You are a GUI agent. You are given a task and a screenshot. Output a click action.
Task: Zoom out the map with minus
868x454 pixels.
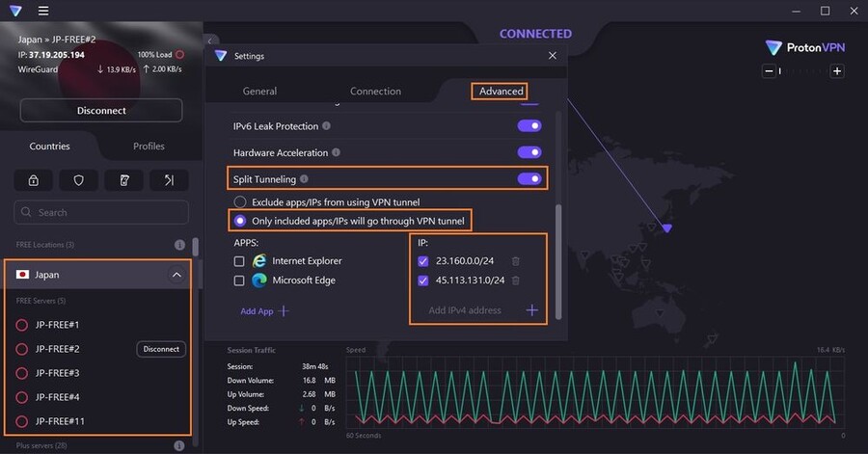click(769, 70)
